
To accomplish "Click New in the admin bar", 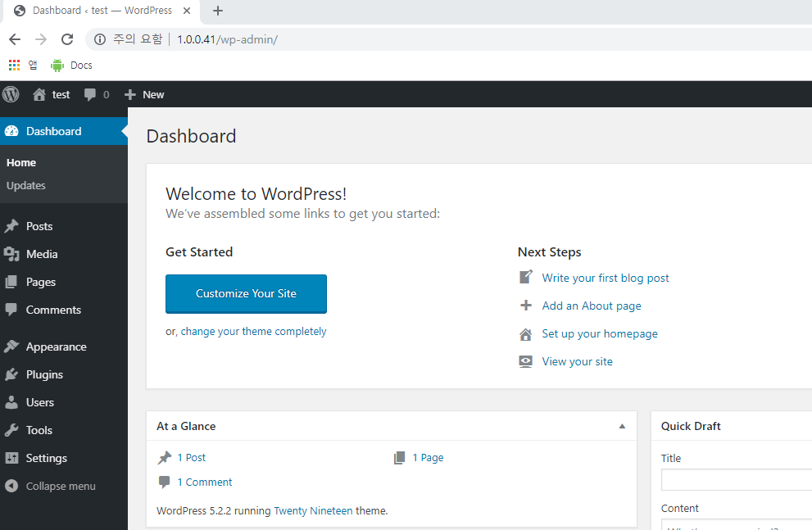I will (x=153, y=95).
